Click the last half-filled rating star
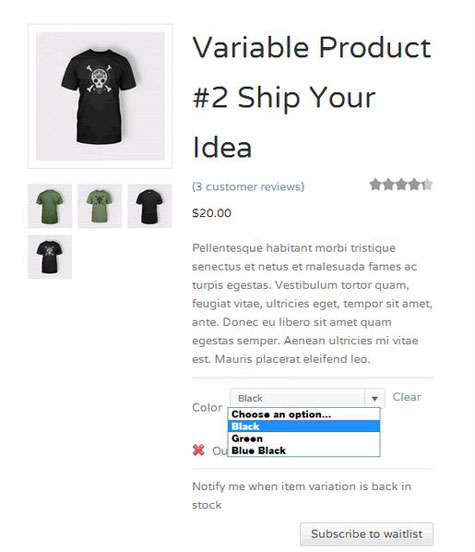The height and width of the screenshot is (552, 475). (x=427, y=184)
